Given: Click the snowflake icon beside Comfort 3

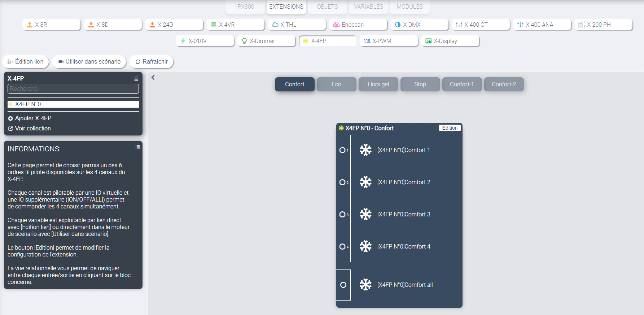Looking at the screenshot, I should pos(365,214).
